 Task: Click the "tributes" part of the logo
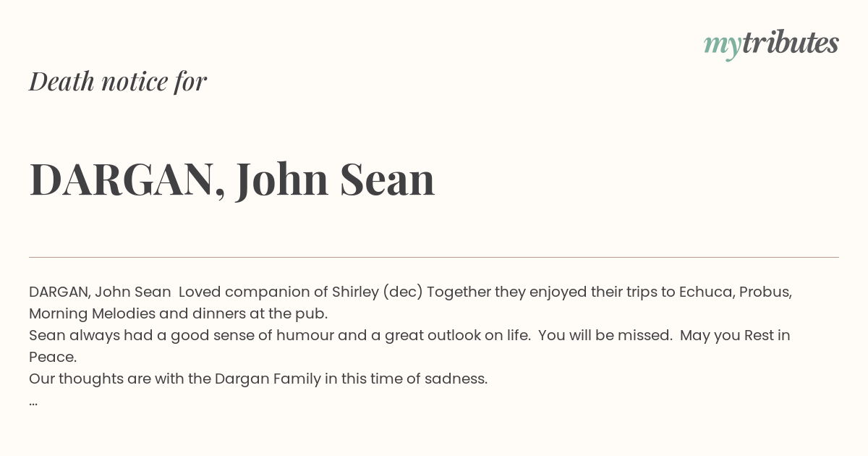coord(791,43)
